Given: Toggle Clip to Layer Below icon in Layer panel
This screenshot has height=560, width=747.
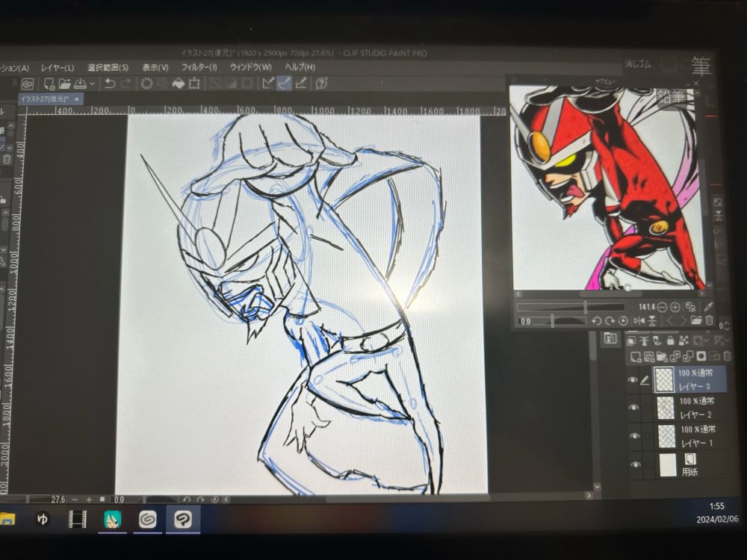Looking at the screenshot, I should tap(632, 341).
